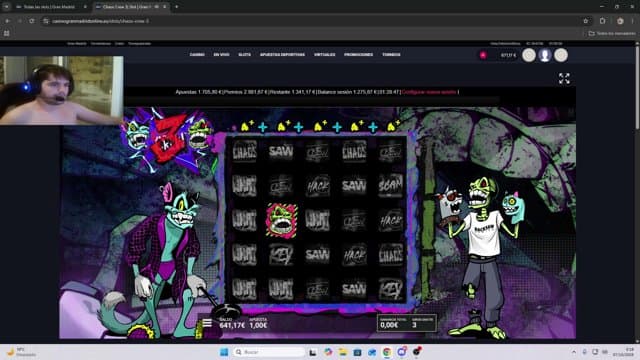Open the PROMOCIONES navigation item
This screenshot has width=640, height=360.
point(358,55)
